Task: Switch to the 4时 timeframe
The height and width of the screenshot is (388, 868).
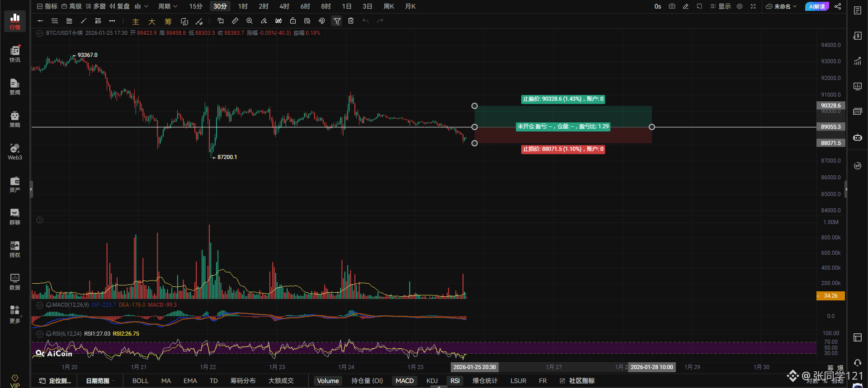Action: [x=284, y=6]
